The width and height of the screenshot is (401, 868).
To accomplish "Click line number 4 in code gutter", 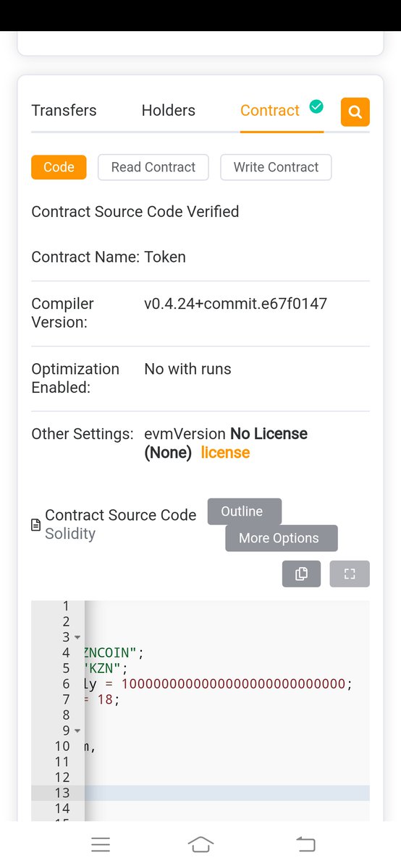I will point(66,653).
